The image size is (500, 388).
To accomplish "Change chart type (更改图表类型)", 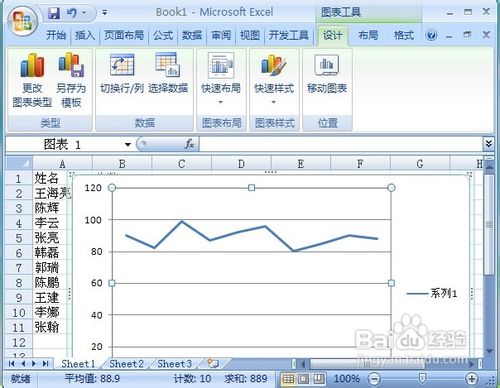I will [32, 81].
